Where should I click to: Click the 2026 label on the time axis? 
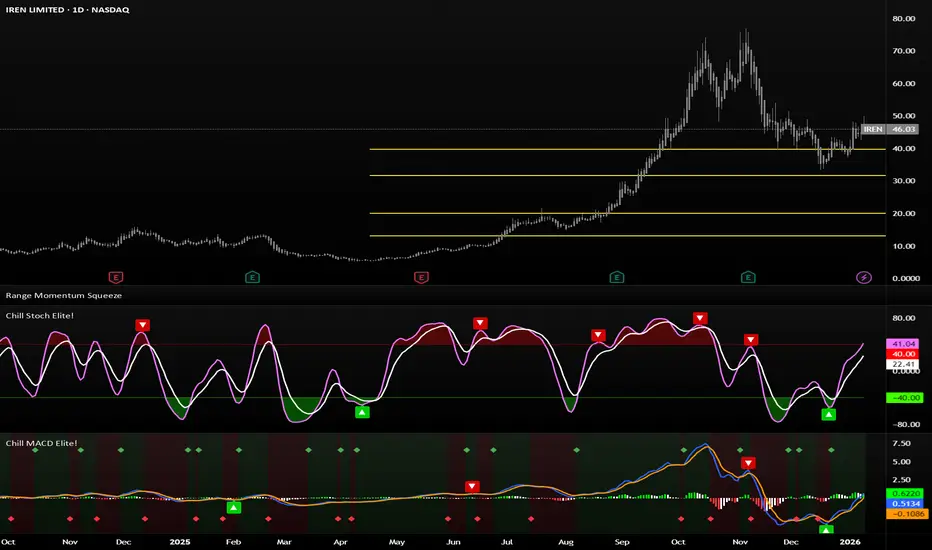tap(850, 542)
